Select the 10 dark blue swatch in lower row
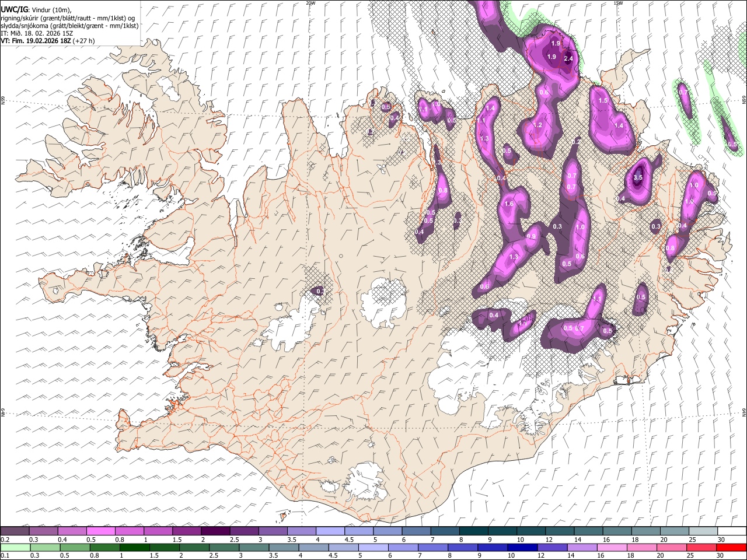The width and height of the screenshot is (747, 560). click(522, 547)
